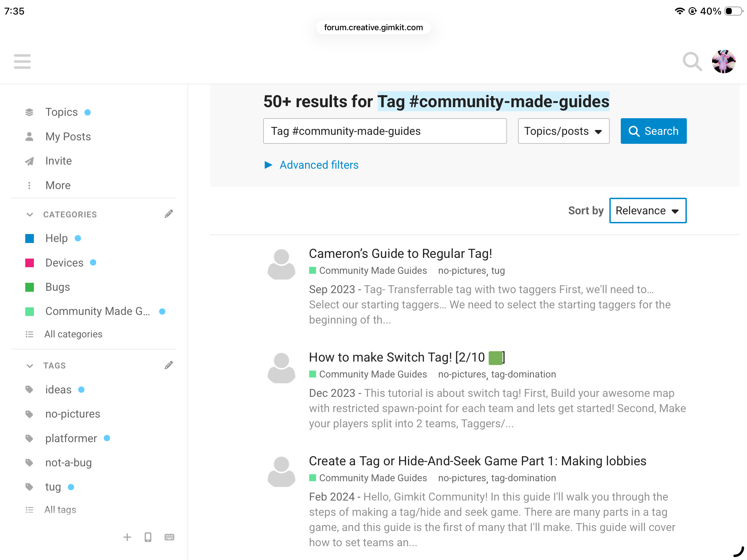Click the search query text field
Viewport: 747px width, 560px height.
pos(385,131)
